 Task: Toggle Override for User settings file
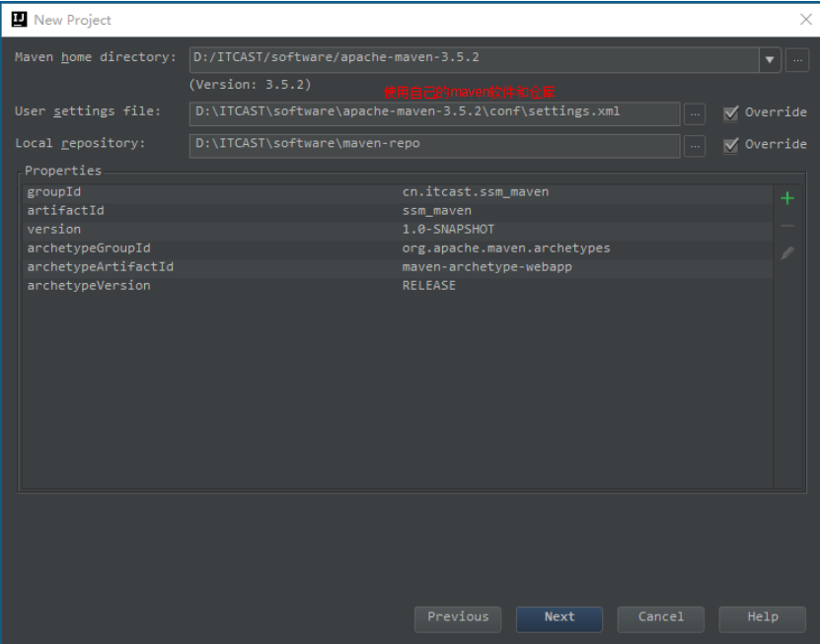(730, 112)
